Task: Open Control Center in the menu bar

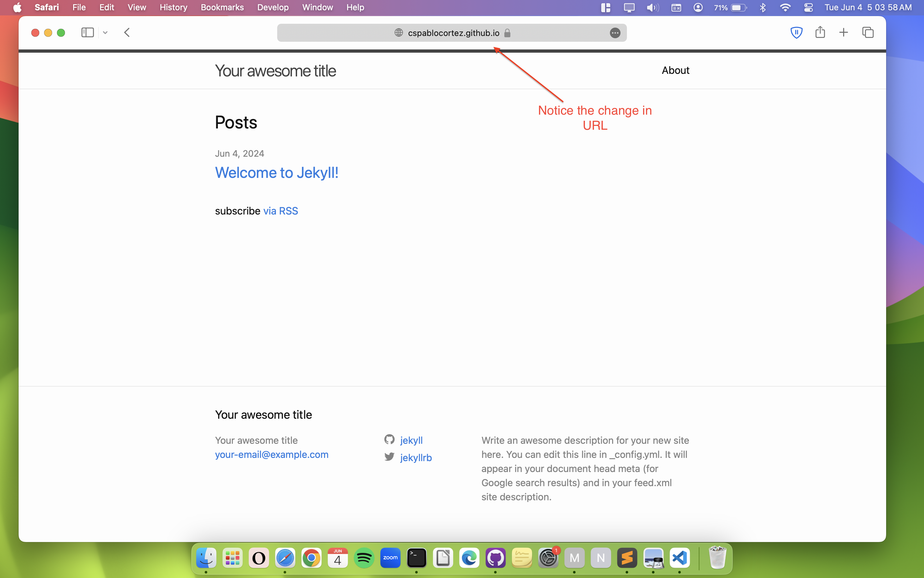Action: (x=808, y=8)
